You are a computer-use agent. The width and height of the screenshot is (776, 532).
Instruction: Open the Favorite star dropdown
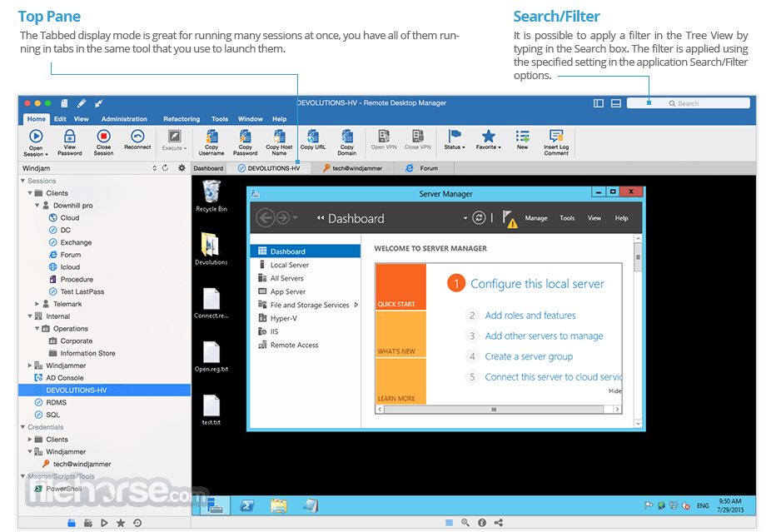pos(489,140)
